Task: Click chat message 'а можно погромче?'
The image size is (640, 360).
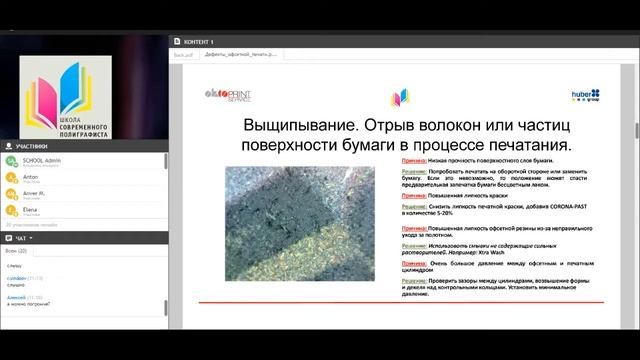Action: tap(29, 304)
